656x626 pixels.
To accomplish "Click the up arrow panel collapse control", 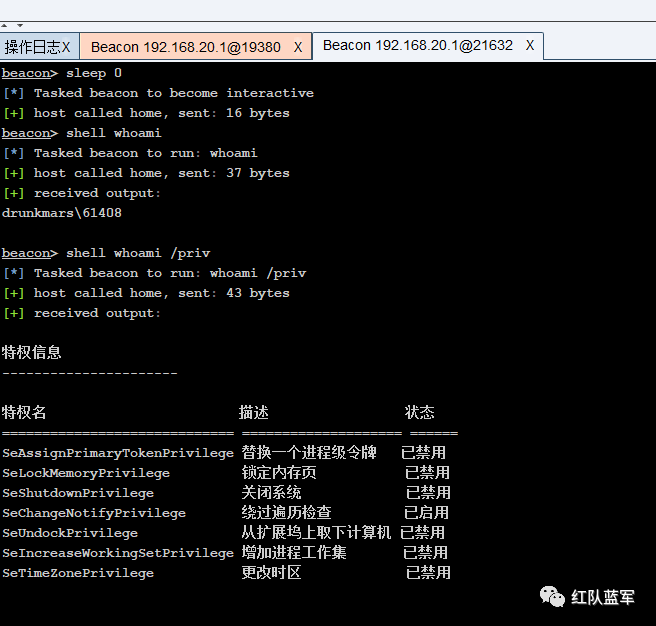I will click(4, 26).
